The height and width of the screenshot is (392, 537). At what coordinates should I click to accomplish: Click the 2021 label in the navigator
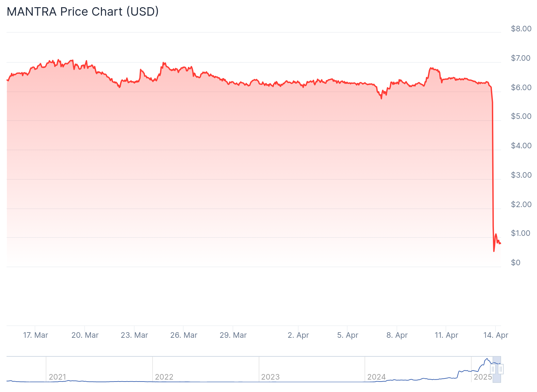coord(57,377)
